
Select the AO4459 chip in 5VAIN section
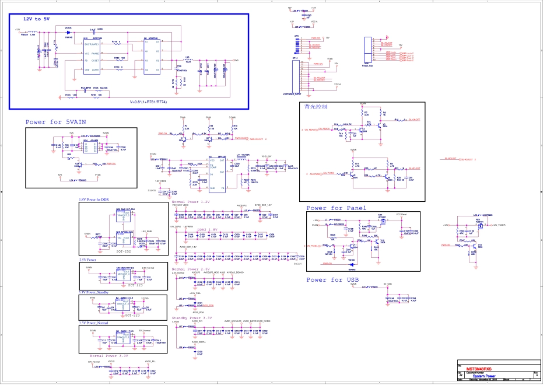click(90, 148)
